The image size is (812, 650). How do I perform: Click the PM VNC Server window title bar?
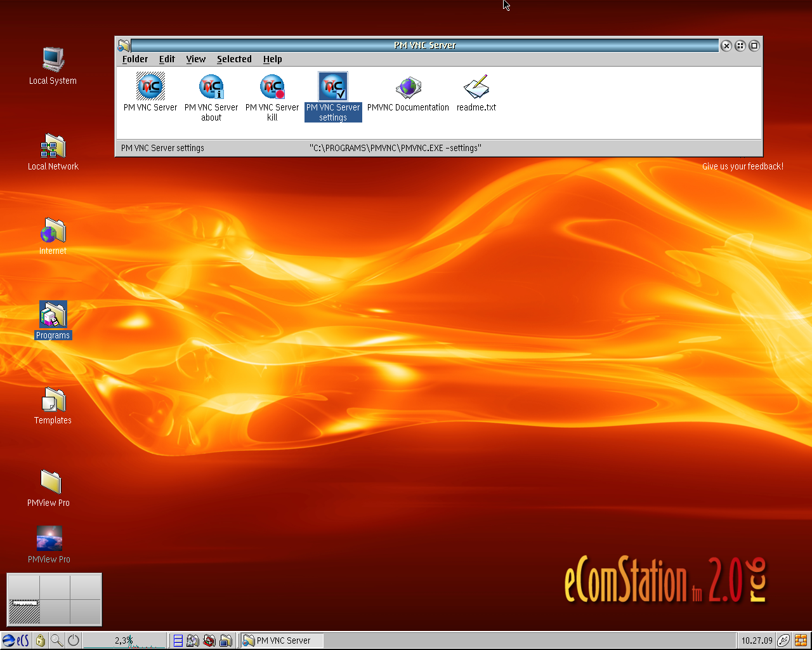click(x=425, y=45)
